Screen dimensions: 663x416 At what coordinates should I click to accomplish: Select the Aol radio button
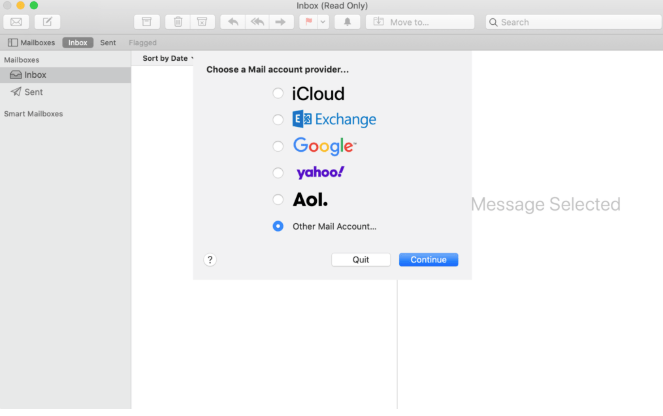[x=278, y=199]
